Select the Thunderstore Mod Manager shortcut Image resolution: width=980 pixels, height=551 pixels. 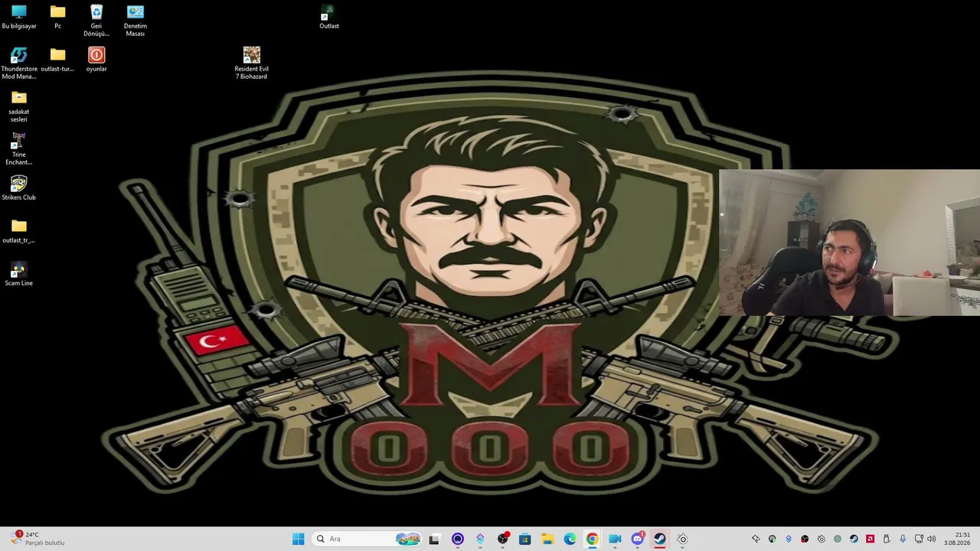pos(19,64)
